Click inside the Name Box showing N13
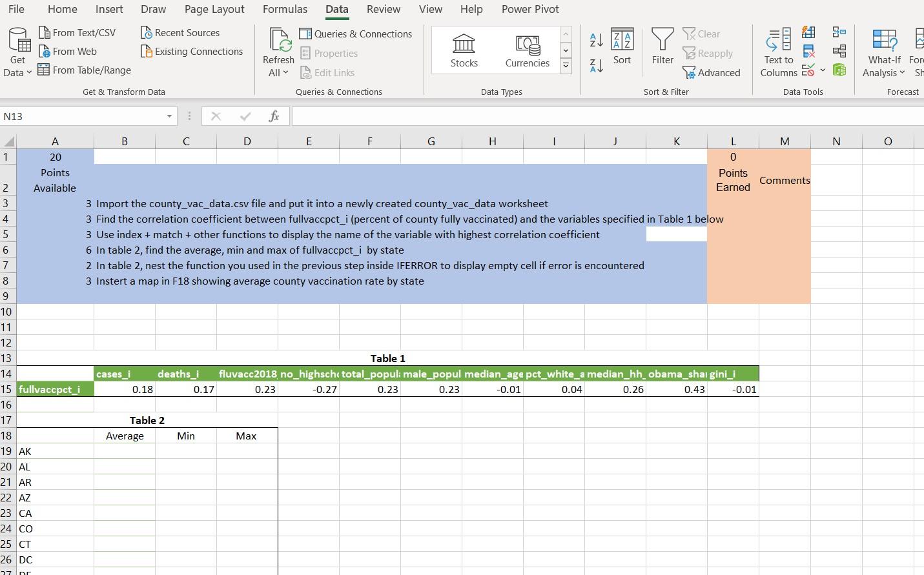924x575 pixels. pyautogui.click(x=84, y=116)
